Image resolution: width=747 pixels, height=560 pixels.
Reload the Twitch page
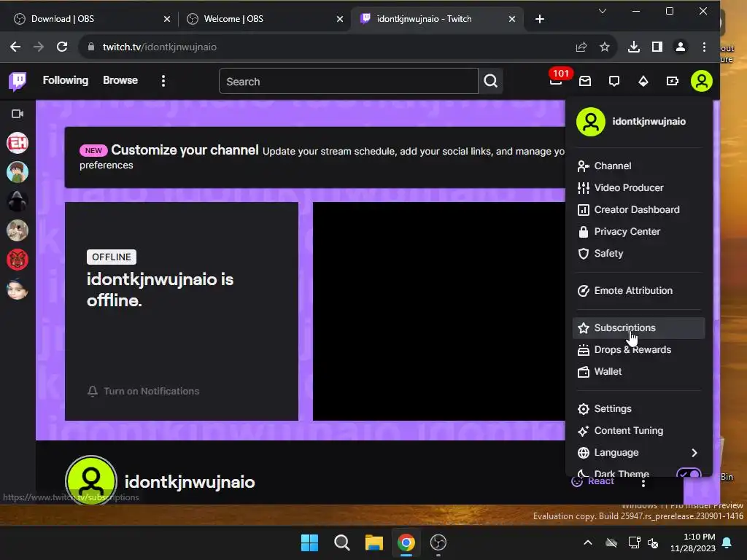click(x=62, y=47)
